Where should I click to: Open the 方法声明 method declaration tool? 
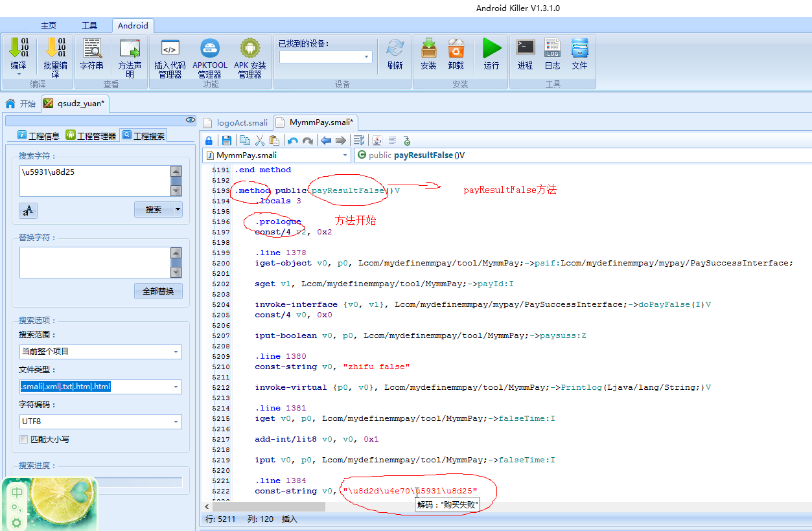[130, 48]
